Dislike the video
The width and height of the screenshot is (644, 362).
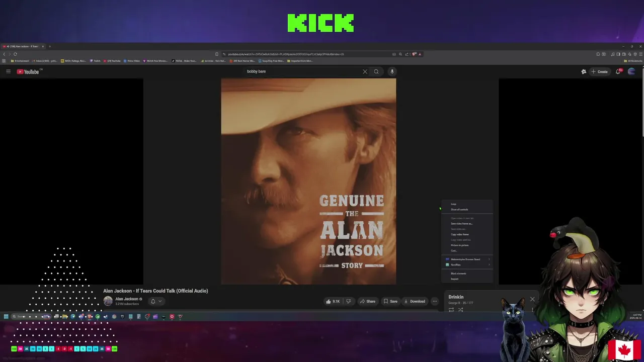tap(348, 301)
